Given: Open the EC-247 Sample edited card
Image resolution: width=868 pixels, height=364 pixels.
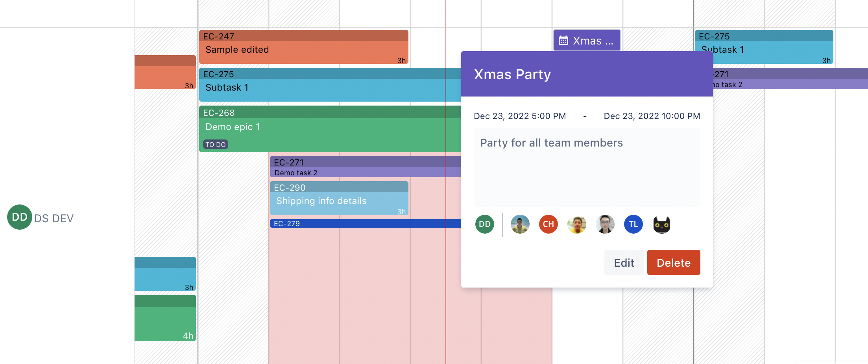Looking at the screenshot, I should [x=303, y=47].
